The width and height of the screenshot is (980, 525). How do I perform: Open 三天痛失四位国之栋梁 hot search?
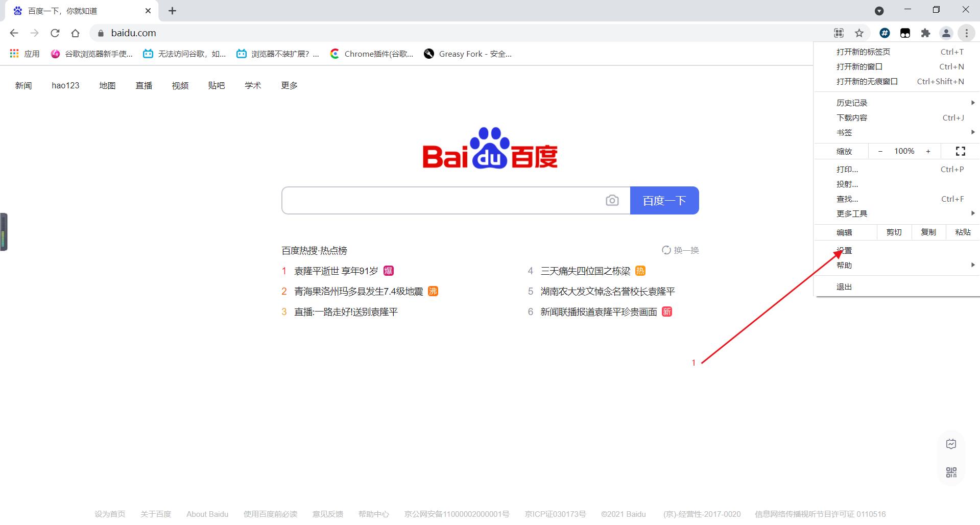click(x=585, y=271)
